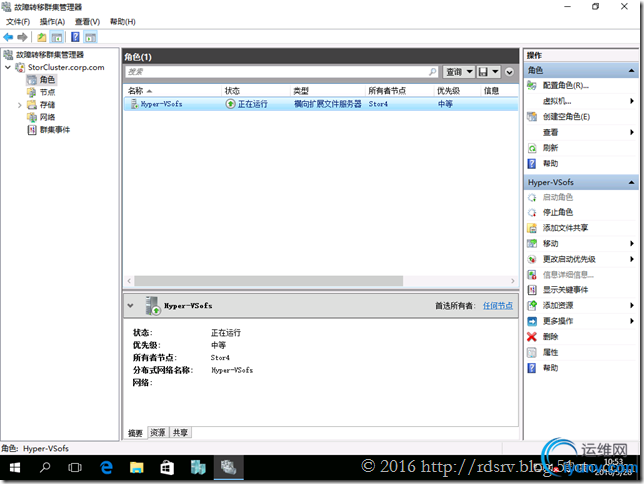
Task: Open the 帮助(H) menu
Action: click(x=122, y=22)
